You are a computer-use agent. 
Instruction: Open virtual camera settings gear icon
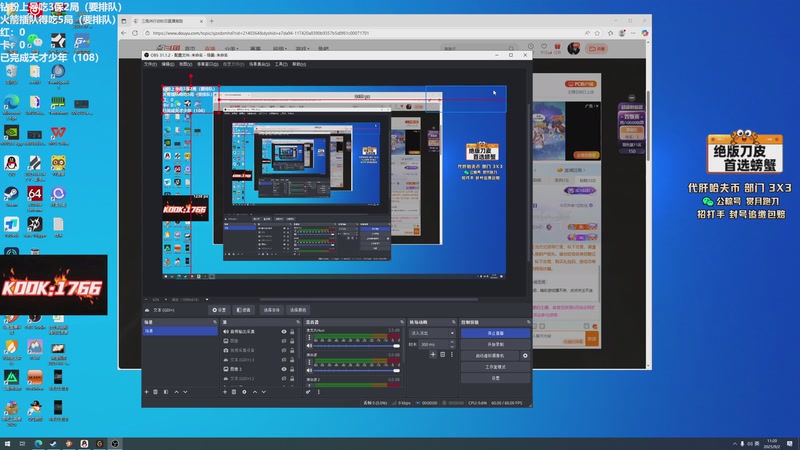pyautogui.click(x=525, y=356)
